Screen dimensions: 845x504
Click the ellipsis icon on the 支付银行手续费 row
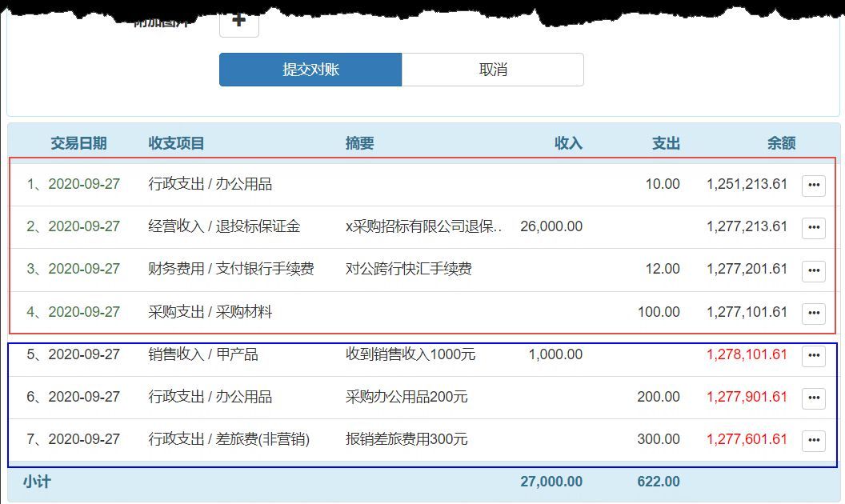point(813,270)
